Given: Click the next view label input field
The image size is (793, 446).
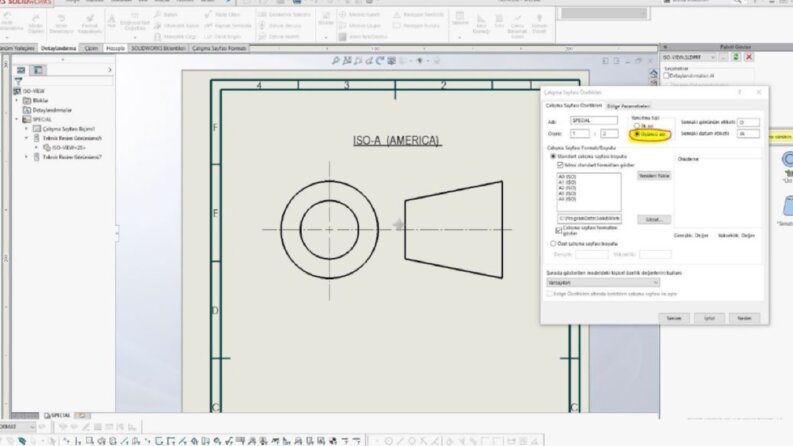Looking at the screenshot, I should point(748,122).
